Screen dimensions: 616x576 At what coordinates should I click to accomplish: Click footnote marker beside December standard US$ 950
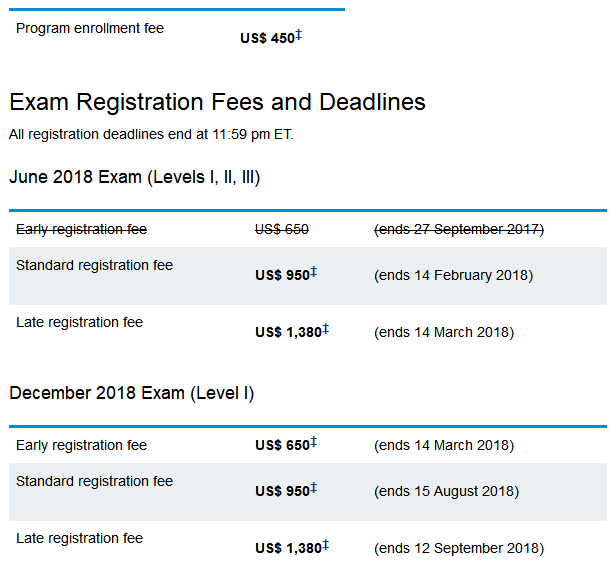(x=314, y=488)
